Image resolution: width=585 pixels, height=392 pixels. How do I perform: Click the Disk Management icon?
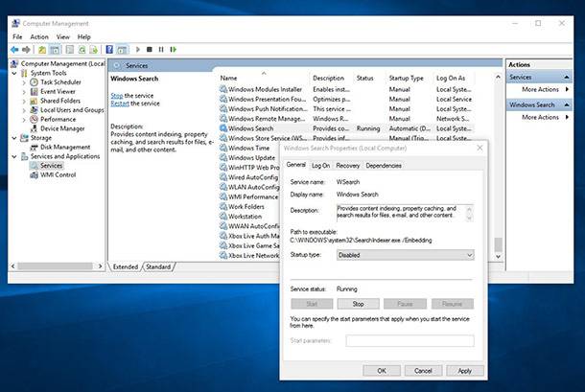coord(34,147)
